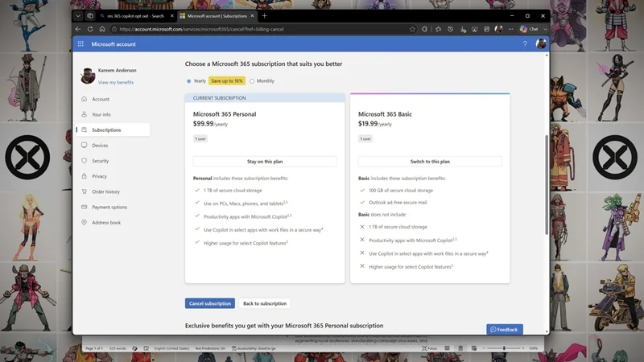Click the Microsoft 365 Personal plan title
The image size is (644, 362).
pos(225,114)
